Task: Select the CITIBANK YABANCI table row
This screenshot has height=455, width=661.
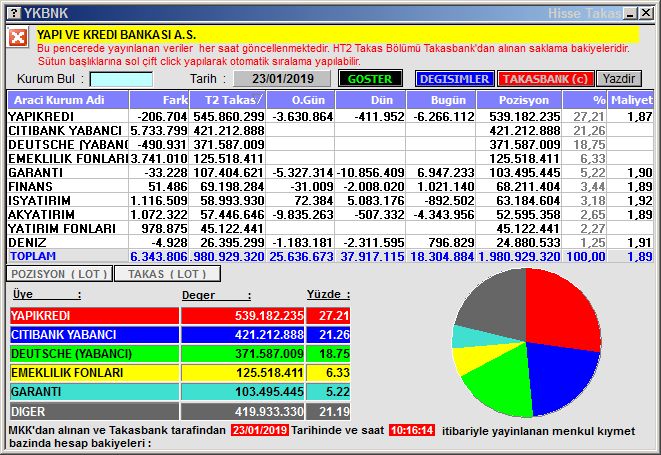Action: (x=330, y=130)
